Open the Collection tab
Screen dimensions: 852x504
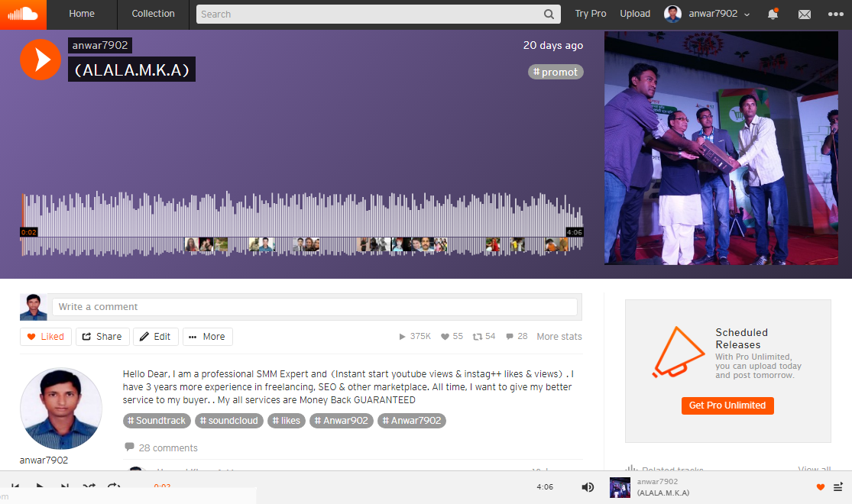tap(154, 14)
